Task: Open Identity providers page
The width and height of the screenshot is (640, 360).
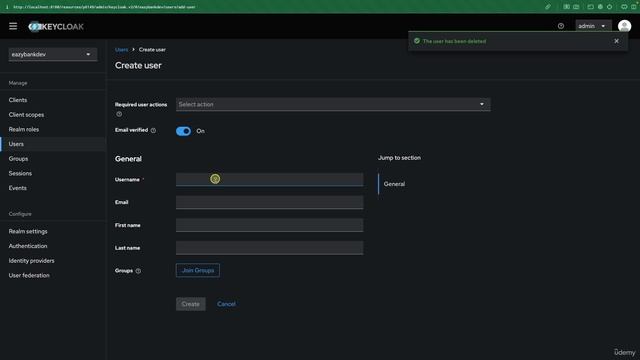Action: 31,261
